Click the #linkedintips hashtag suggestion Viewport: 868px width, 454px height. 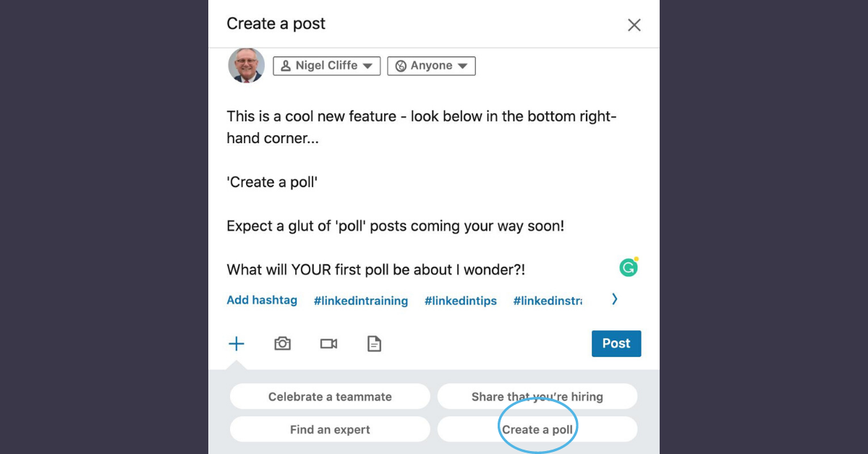461,301
